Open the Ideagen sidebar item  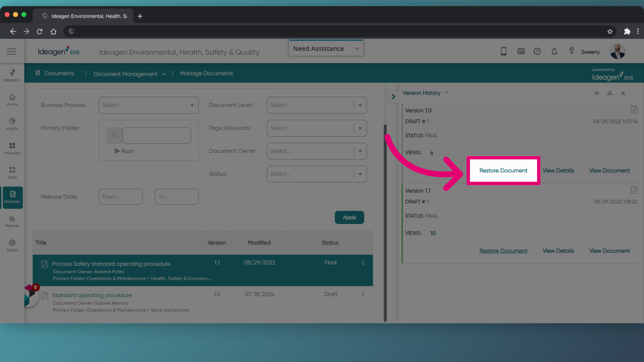pyautogui.click(x=12, y=75)
